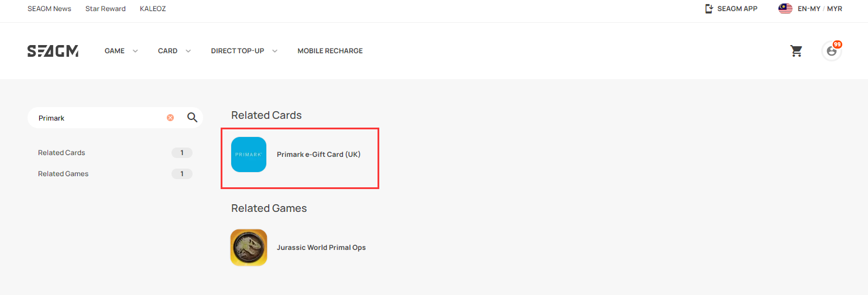Open SEAGM News link
Viewport: 868px width, 295px height.
coord(49,9)
